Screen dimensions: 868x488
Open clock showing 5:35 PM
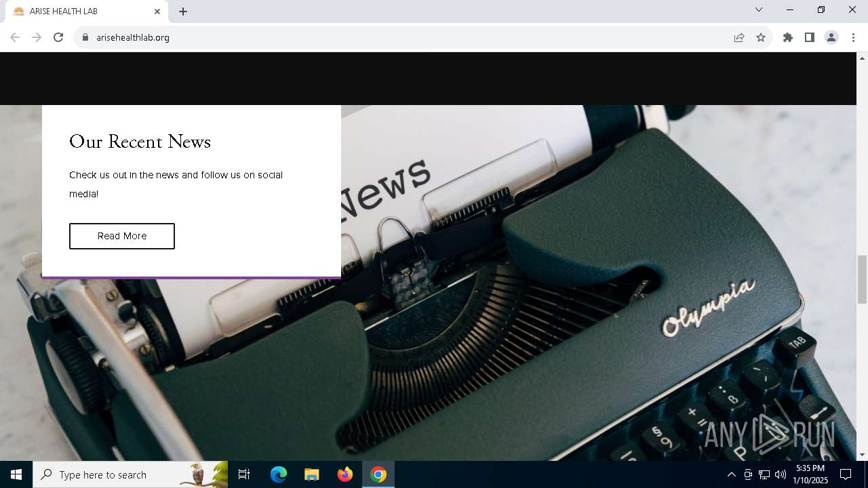(x=810, y=474)
